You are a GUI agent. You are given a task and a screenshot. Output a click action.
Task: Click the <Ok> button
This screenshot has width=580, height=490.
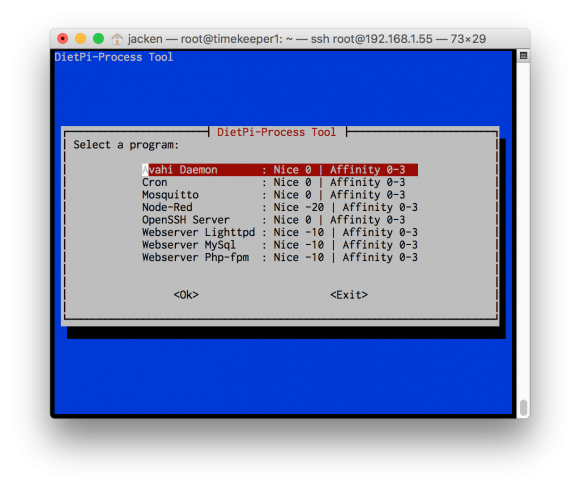click(186, 295)
